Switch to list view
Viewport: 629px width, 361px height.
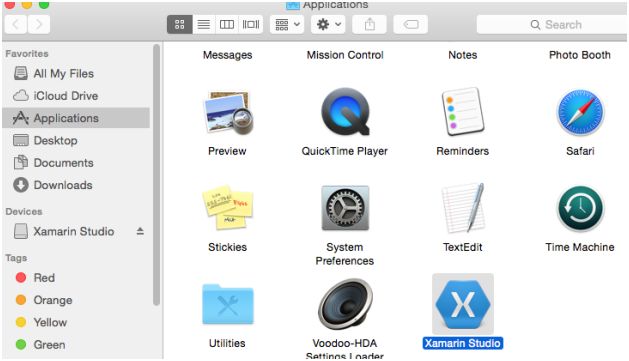[x=203, y=24]
